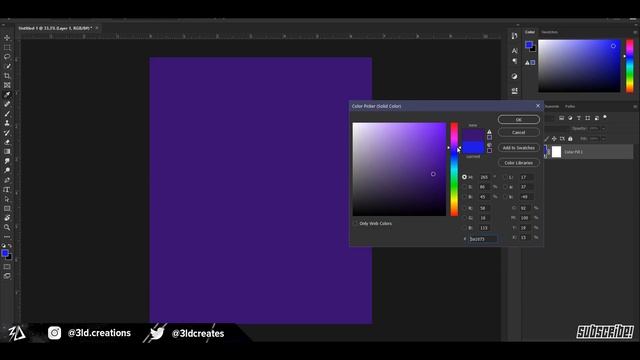
Task: Pick a hue on Color panel spectrum strip
Action: tap(630, 66)
